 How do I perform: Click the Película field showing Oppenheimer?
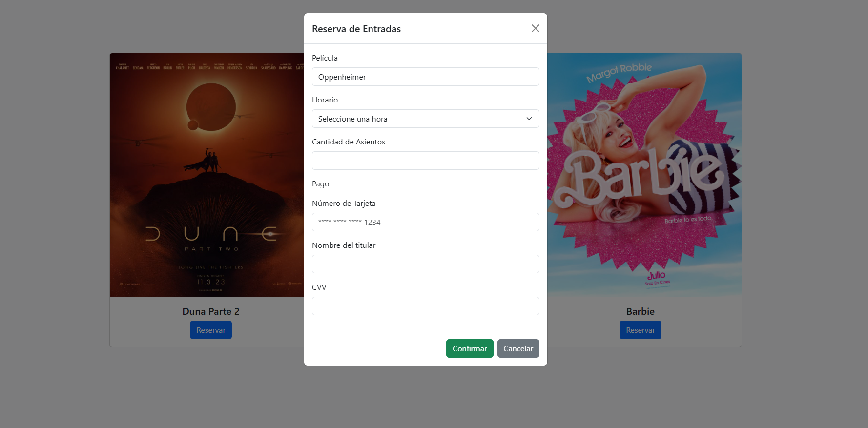pyautogui.click(x=425, y=77)
